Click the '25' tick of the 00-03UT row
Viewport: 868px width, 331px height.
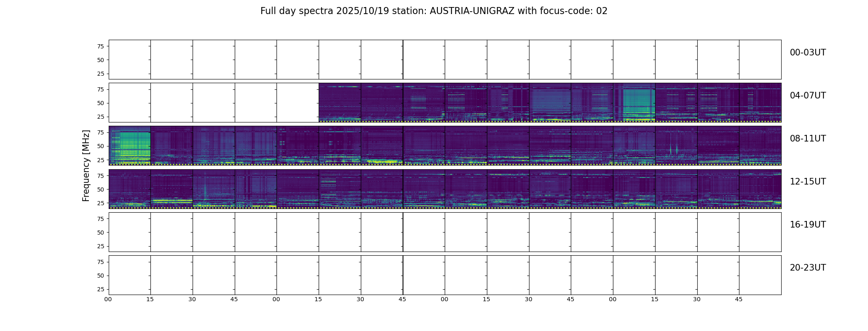tap(100, 74)
